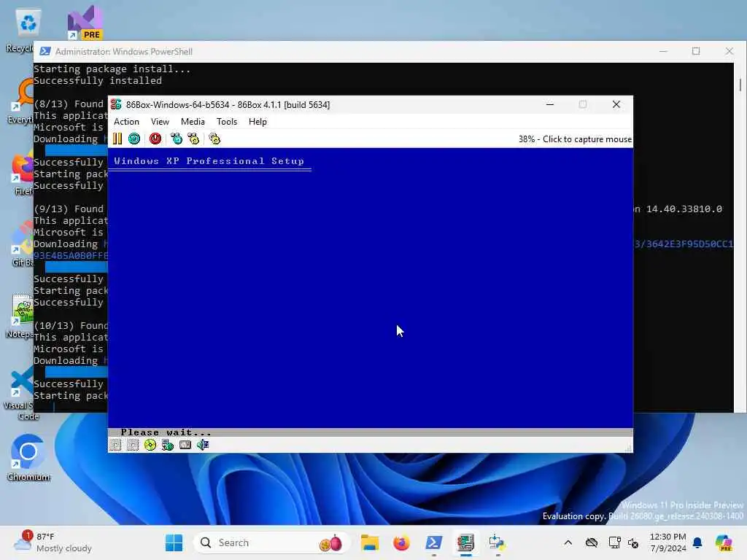Click second floppy drive status icon
The image size is (747, 560).
(133, 445)
